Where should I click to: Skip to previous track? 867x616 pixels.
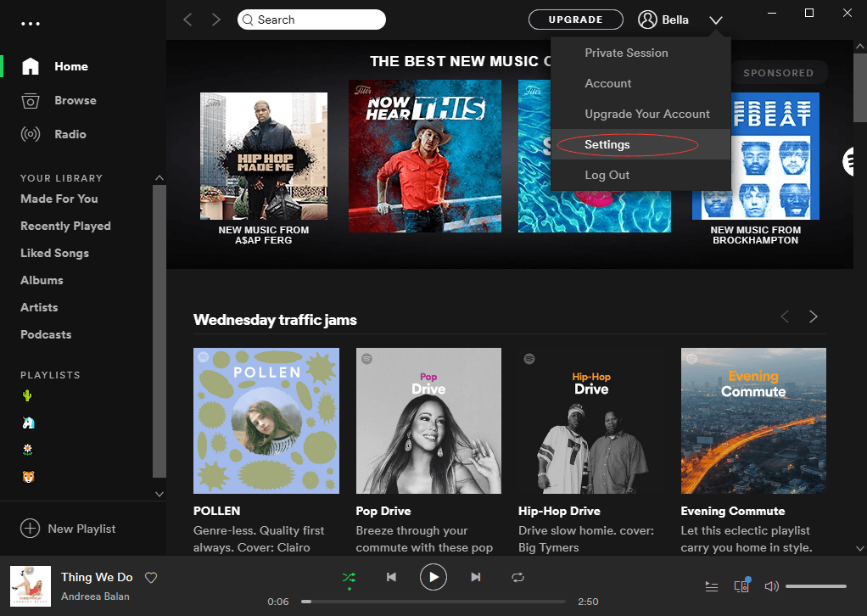pos(391,577)
